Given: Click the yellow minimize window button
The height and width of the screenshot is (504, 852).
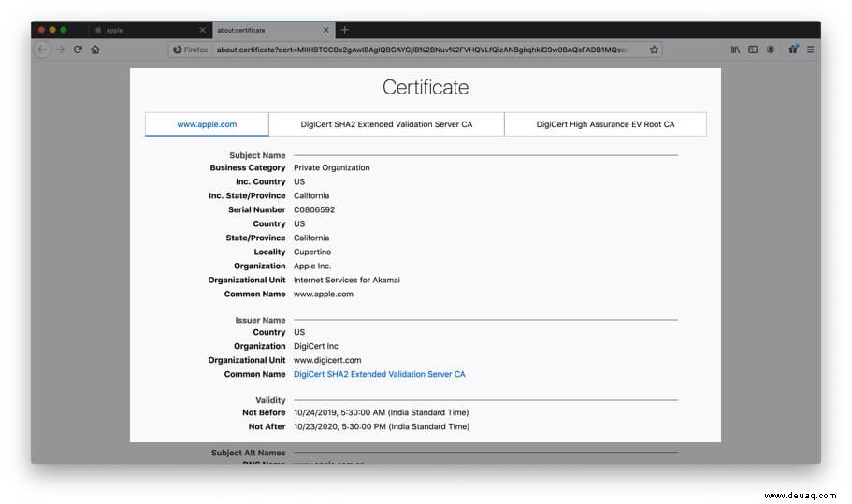Looking at the screenshot, I should click(x=52, y=30).
